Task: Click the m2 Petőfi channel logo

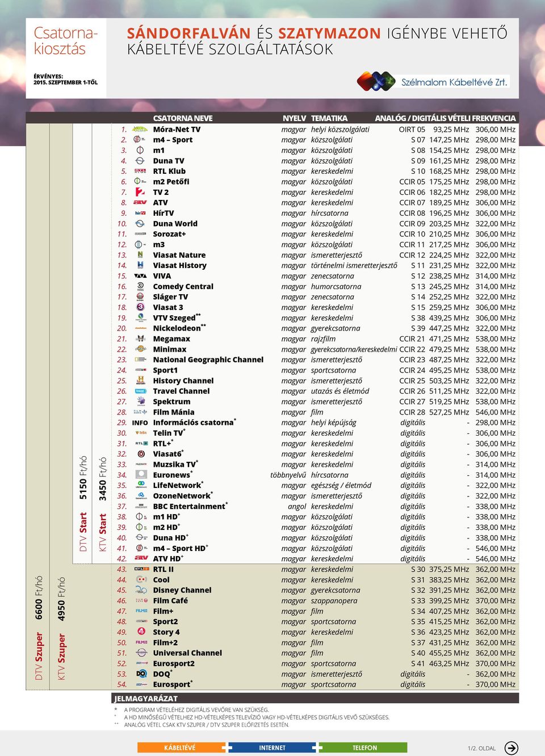Action: point(140,182)
